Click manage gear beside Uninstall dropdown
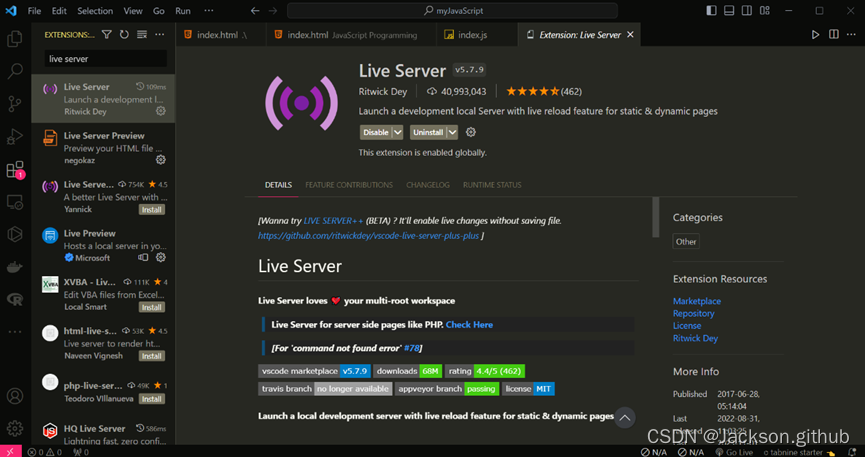This screenshot has width=865, height=457. click(472, 132)
